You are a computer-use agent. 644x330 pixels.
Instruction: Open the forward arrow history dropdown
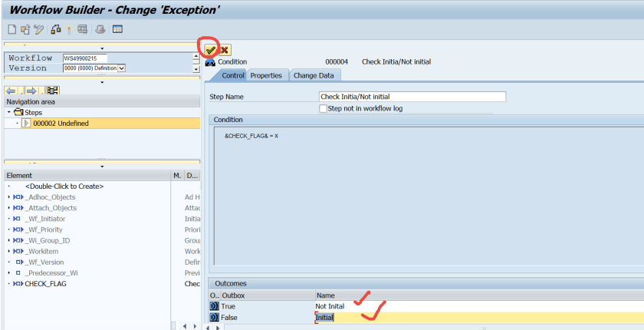(41, 91)
